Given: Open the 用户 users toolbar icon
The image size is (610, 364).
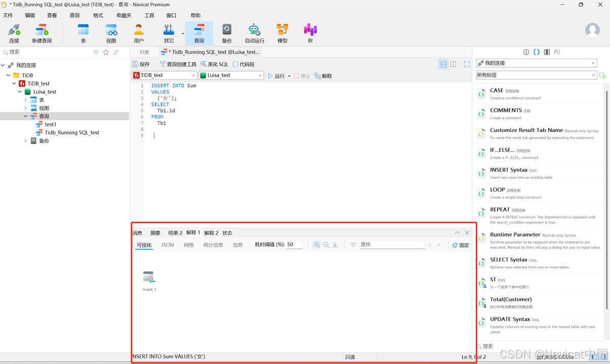Looking at the screenshot, I should tap(139, 33).
